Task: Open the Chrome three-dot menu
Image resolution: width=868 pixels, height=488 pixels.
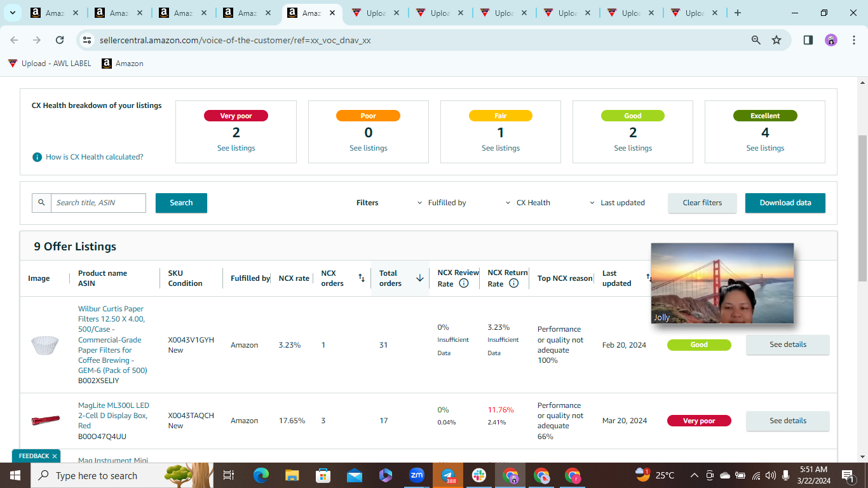Action: 853,40
